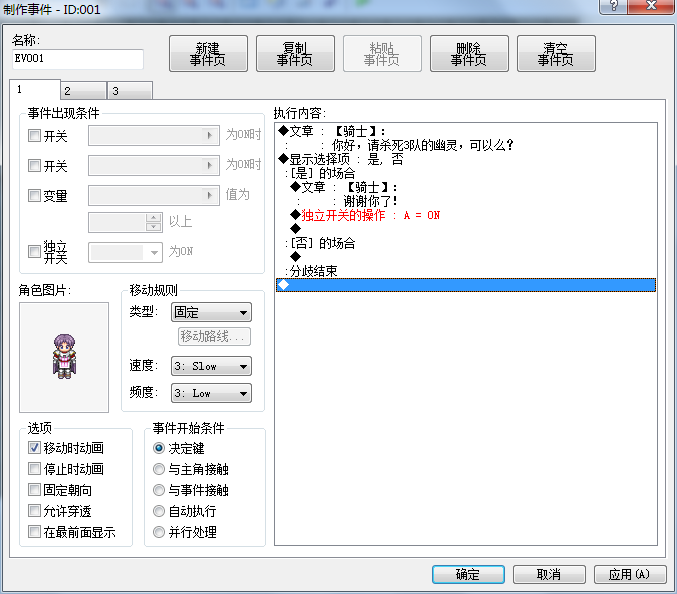
Task: Select the 自动执行 trigger radio button
Action: [x=159, y=511]
